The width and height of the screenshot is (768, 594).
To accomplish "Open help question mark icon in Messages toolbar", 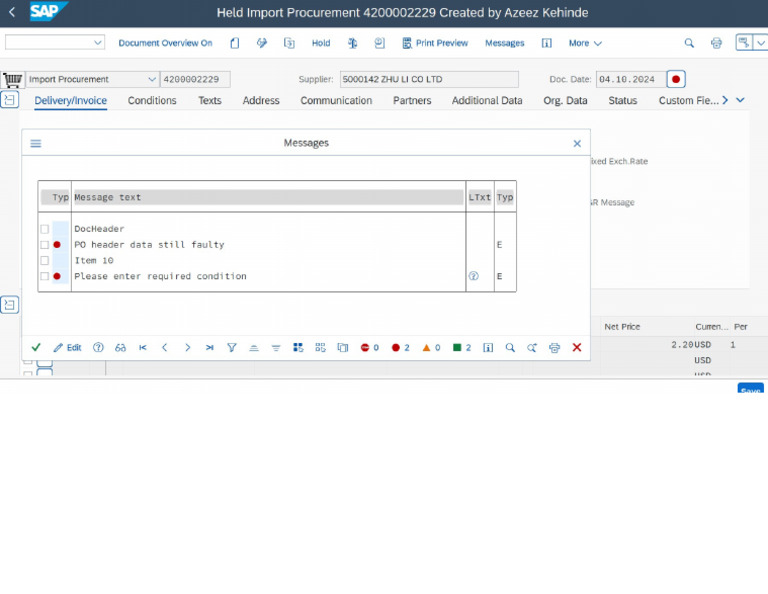I will pos(98,348).
